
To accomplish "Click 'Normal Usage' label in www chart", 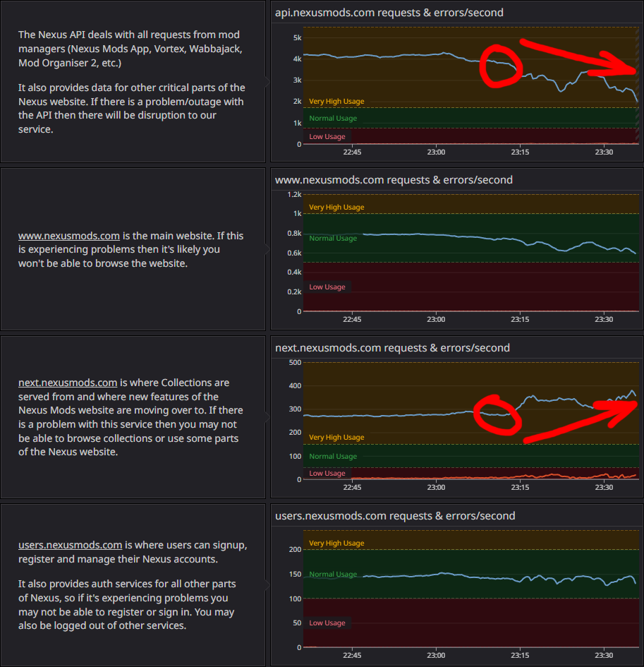I will (333, 239).
